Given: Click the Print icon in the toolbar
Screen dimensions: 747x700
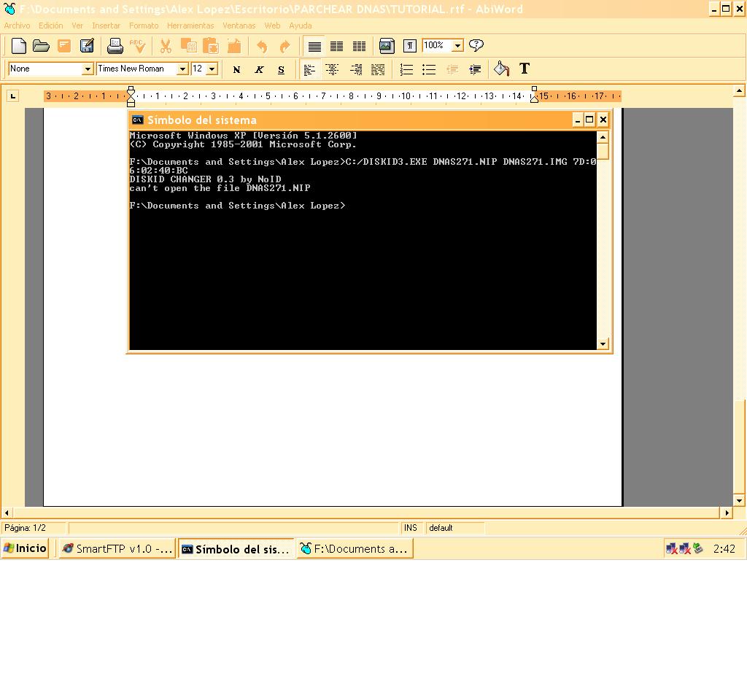Looking at the screenshot, I should (115, 46).
